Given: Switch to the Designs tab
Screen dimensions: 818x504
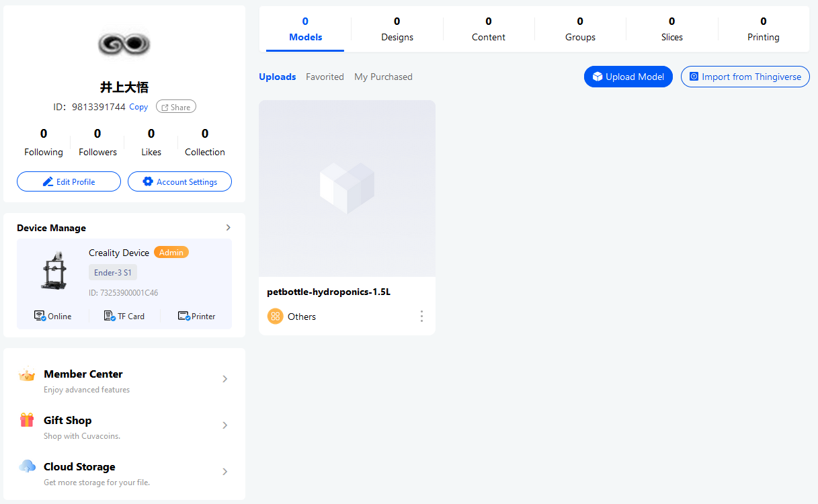Looking at the screenshot, I should 397,29.
